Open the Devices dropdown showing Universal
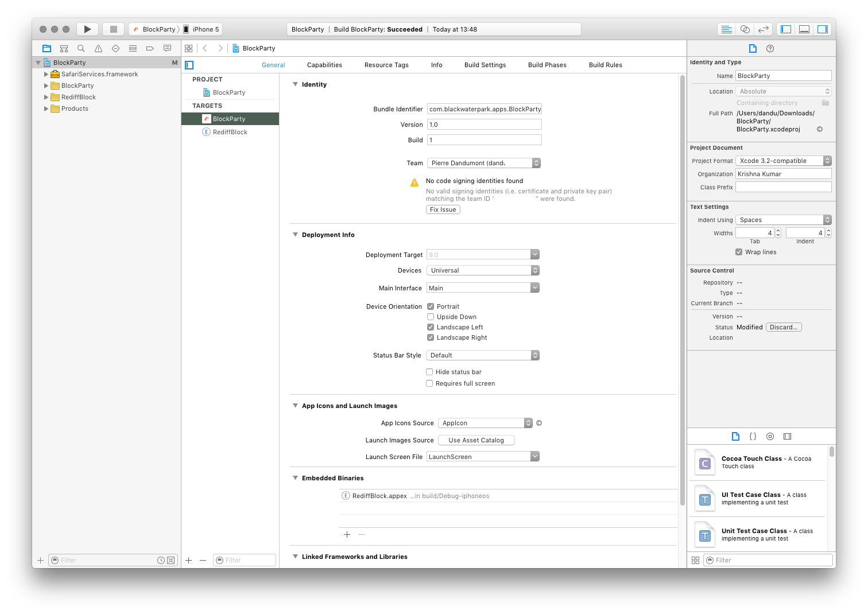The width and height of the screenshot is (868, 614). 483,270
